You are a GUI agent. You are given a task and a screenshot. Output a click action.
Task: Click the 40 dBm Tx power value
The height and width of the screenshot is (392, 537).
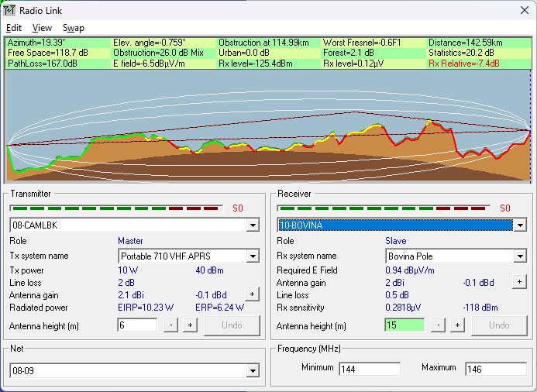(209, 270)
